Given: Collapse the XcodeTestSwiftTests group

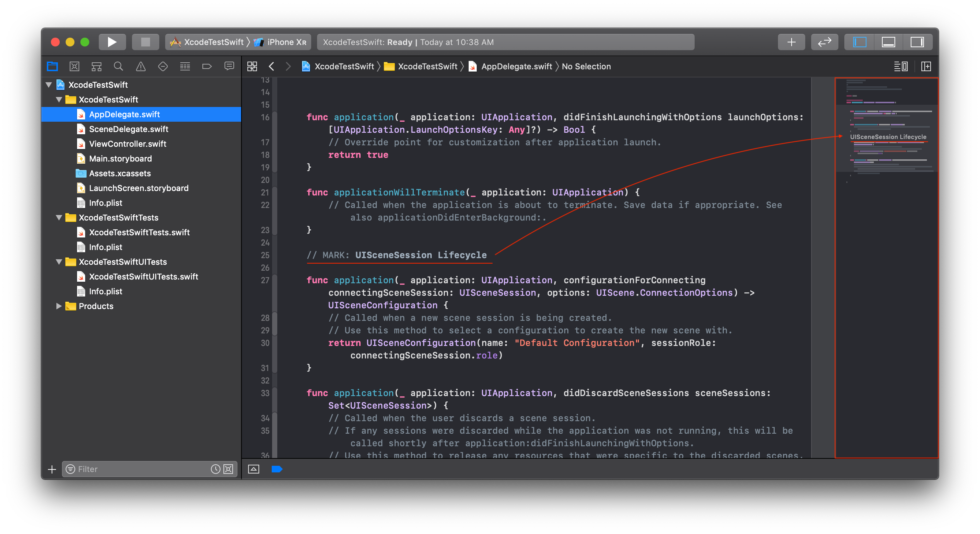Looking at the screenshot, I should click(x=59, y=217).
